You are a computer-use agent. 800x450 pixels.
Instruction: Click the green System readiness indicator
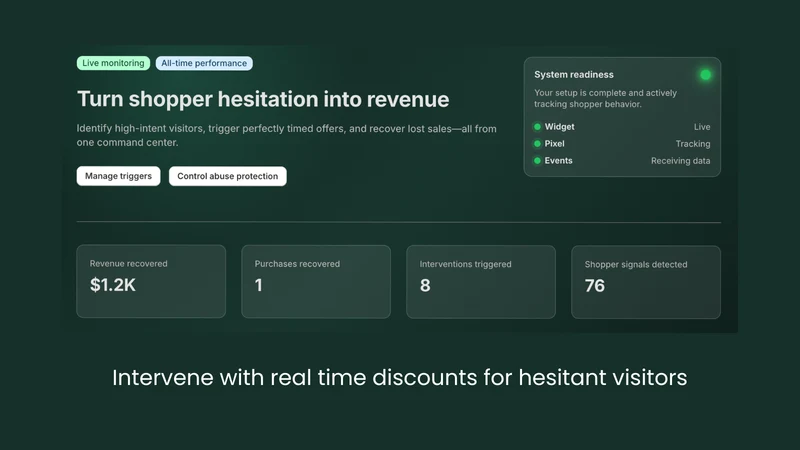pos(705,75)
